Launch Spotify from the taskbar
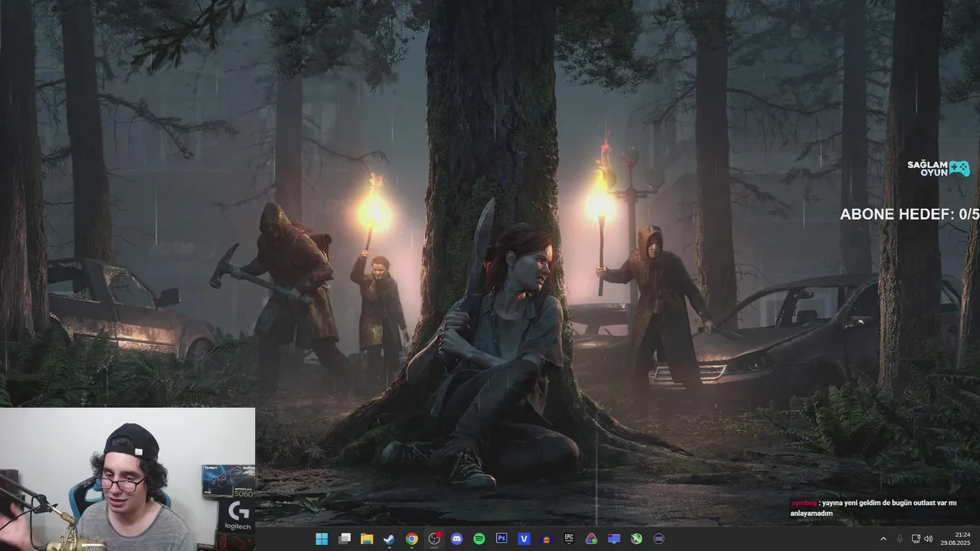 tap(479, 539)
